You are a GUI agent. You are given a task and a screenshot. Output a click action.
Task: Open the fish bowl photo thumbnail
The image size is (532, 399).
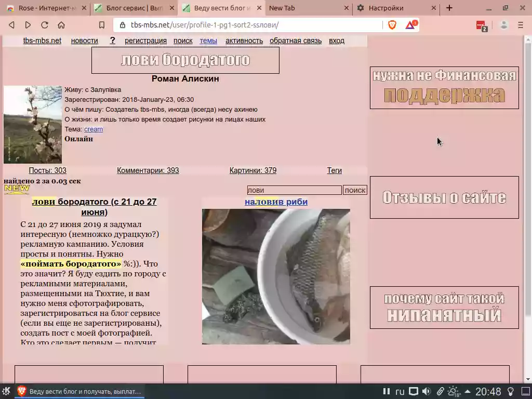coord(276,276)
